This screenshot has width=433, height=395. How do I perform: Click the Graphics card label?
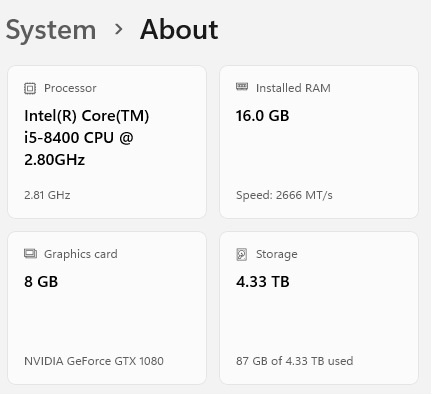tap(81, 254)
